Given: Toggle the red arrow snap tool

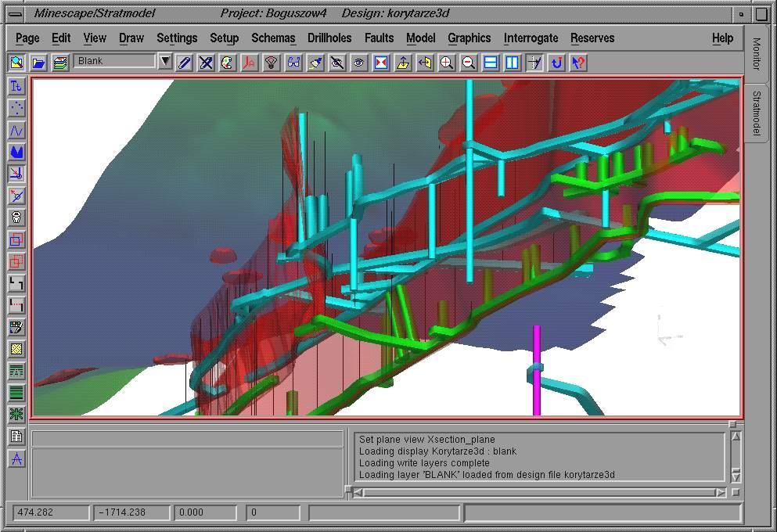Looking at the screenshot, I should pyautogui.click(x=16, y=174).
